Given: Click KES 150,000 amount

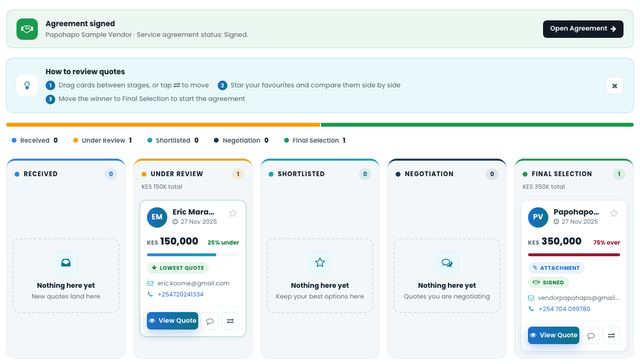Looking at the screenshot, I should [173, 242].
